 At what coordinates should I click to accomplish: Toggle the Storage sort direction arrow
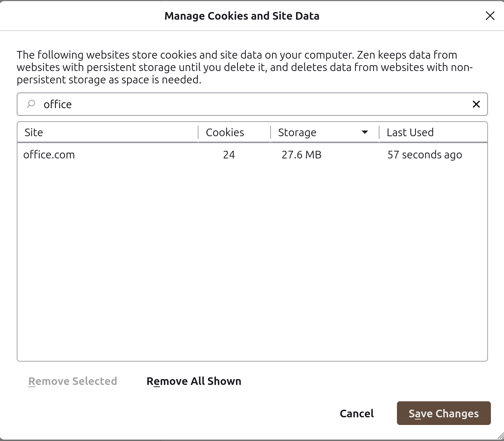[x=365, y=132]
